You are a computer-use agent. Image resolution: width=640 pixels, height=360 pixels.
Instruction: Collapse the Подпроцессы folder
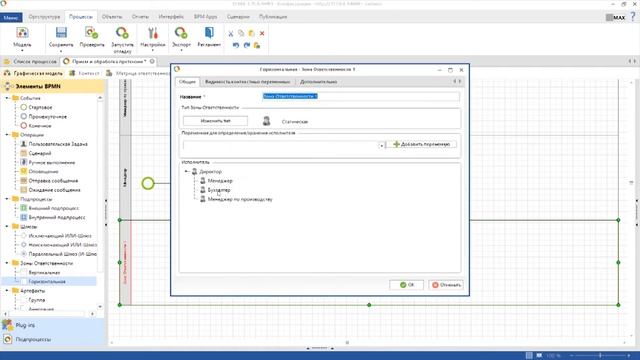click(x=7, y=199)
